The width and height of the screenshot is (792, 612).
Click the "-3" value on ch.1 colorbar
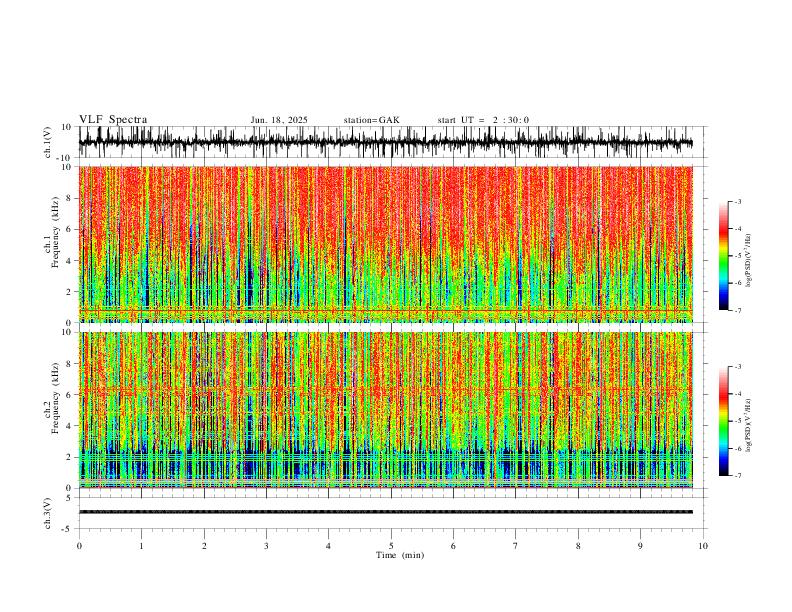tap(738, 201)
